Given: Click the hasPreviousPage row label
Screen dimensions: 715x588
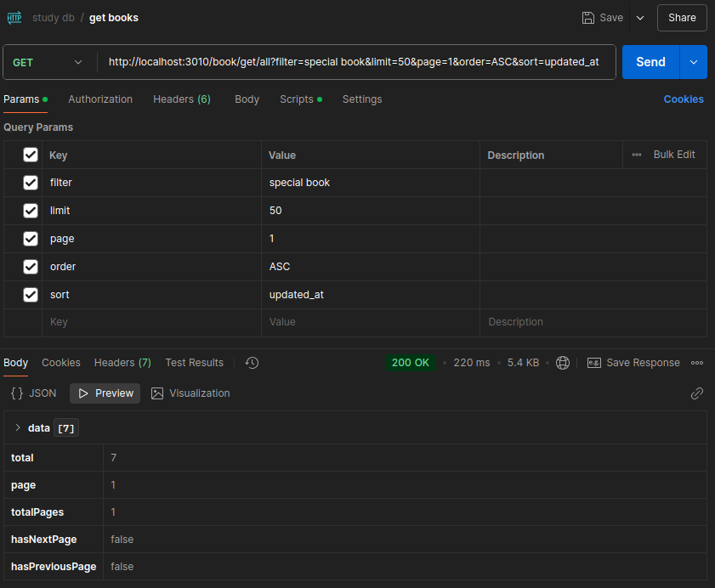Looking at the screenshot, I should tap(54, 567).
